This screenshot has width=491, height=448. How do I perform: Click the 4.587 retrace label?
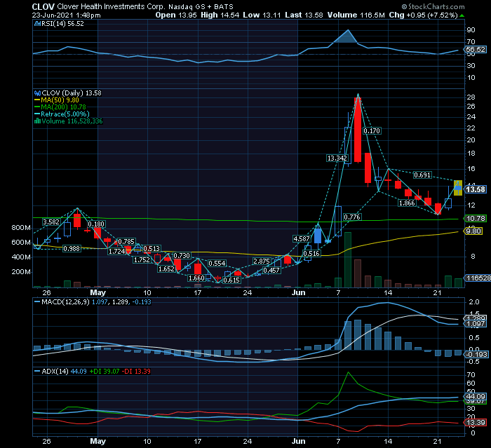pyautogui.click(x=302, y=239)
